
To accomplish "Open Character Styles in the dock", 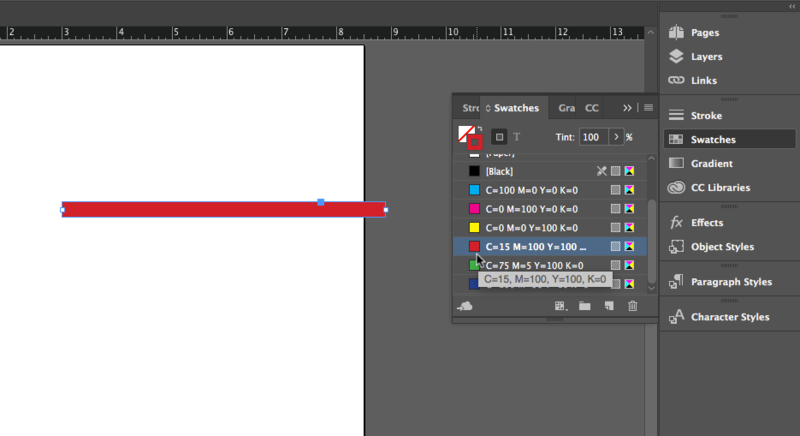I will 730,316.
